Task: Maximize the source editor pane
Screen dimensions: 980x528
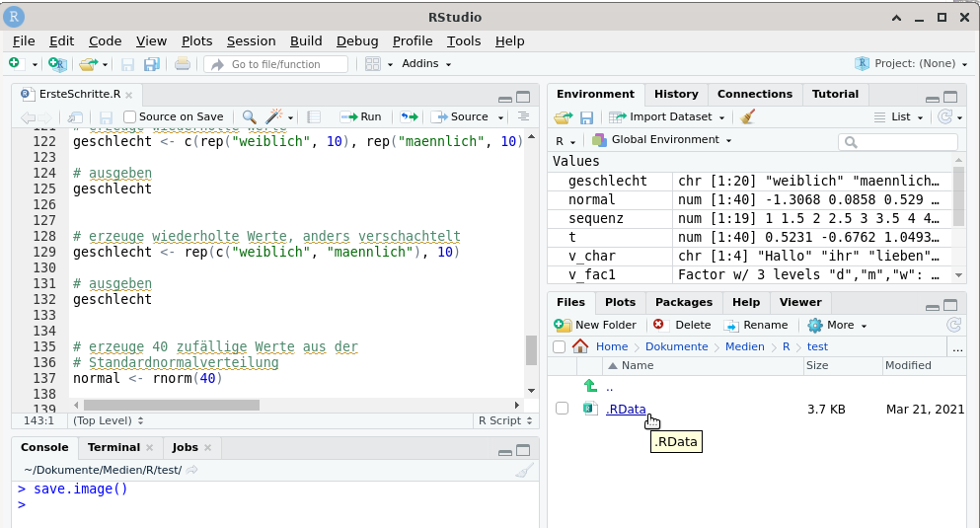Action: [523, 97]
